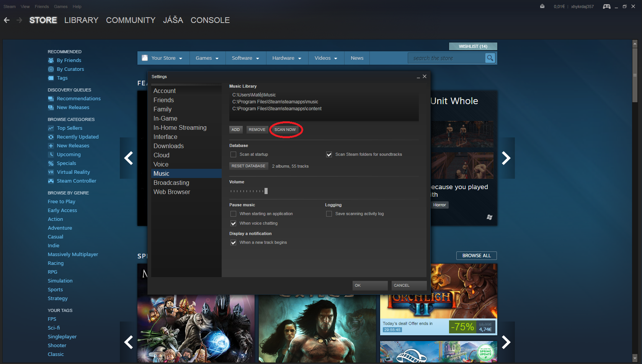Click the Upcoming clock icon

pos(51,155)
